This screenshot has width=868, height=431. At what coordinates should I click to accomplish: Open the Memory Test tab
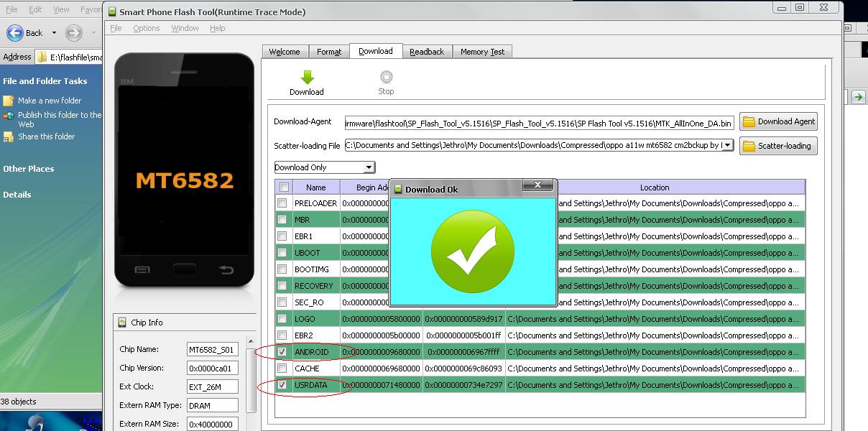(x=482, y=52)
